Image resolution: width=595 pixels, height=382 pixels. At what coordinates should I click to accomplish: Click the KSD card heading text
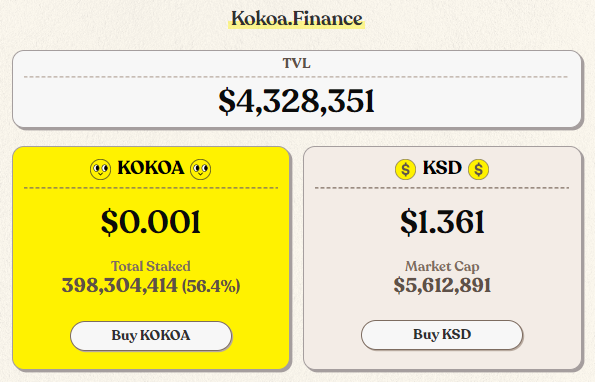point(442,168)
